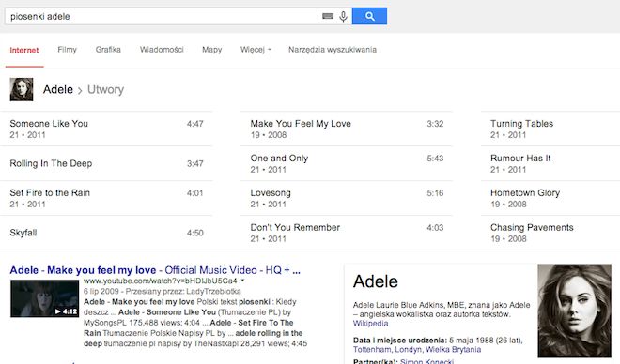This screenshot has height=364, width=620.
Task: Open 'Adele - Make you feel my love' result link
Action: (155, 270)
